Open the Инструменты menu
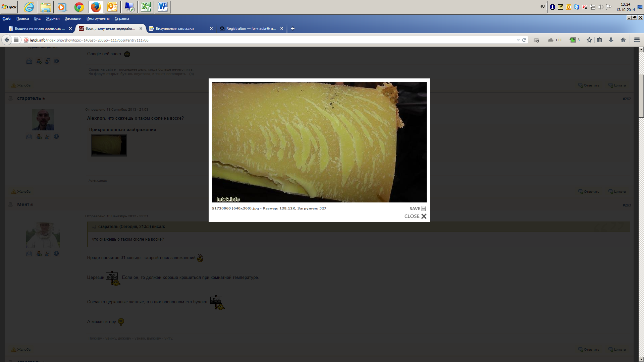The height and width of the screenshot is (362, 644). coord(98,18)
